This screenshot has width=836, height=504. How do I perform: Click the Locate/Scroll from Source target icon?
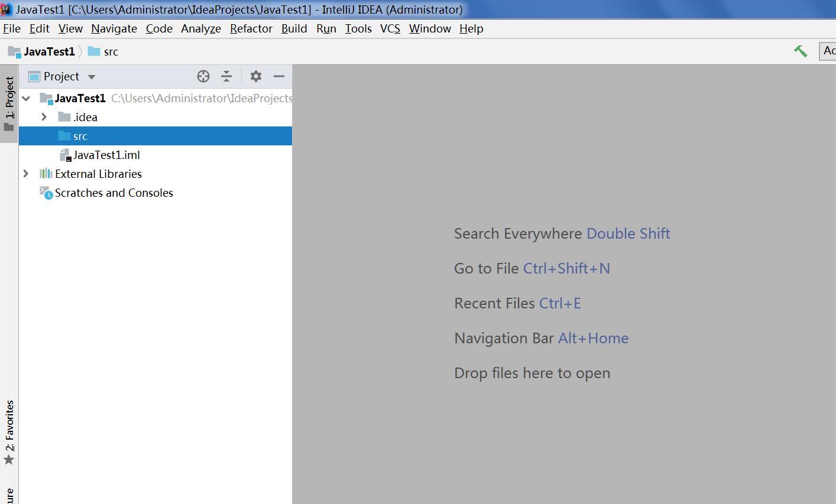click(x=203, y=76)
